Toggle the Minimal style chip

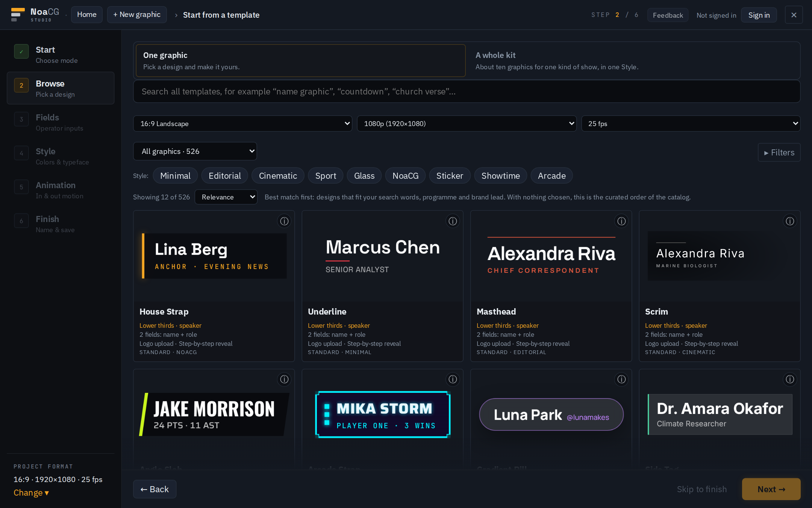(x=175, y=176)
